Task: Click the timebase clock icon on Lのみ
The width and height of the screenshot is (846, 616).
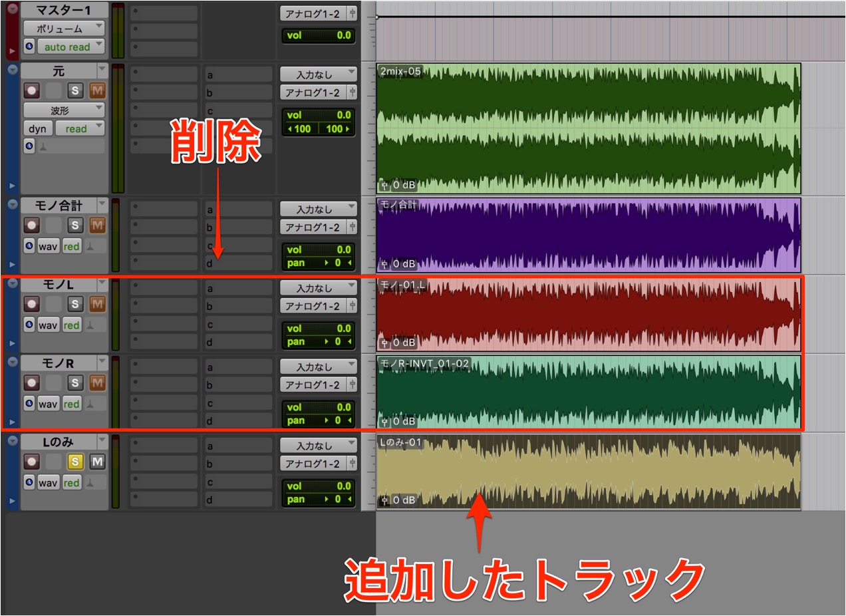Action: [29, 482]
